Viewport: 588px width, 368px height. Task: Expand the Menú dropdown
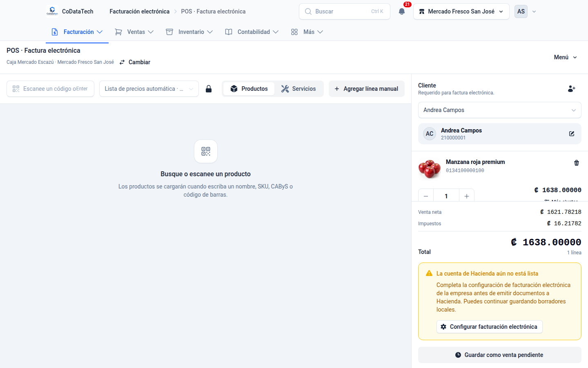tap(565, 57)
